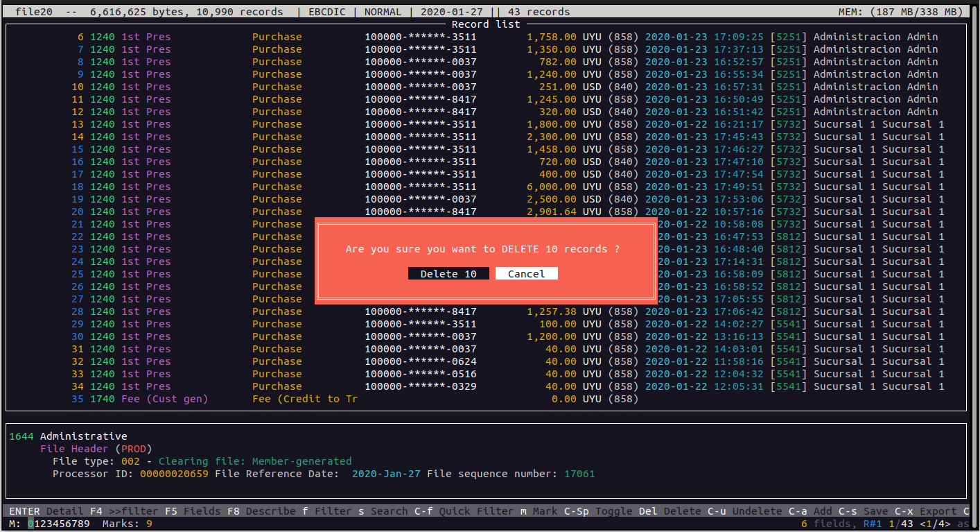Viewport: 980px width, 532px height.
Task: Confirm with the Delete 10 button
Action: (x=448, y=274)
